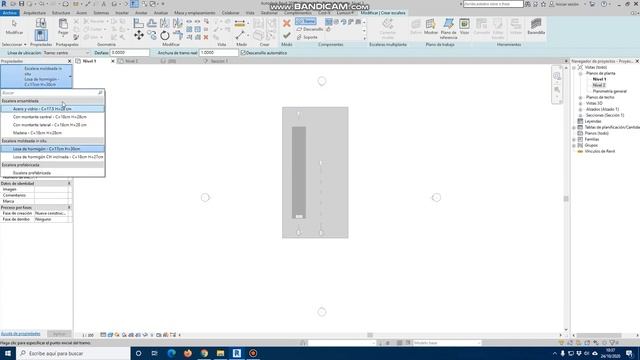Select the Offset (Desfase) tool
The height and width of the screenshot is (360, 640).
pos(152,23)
